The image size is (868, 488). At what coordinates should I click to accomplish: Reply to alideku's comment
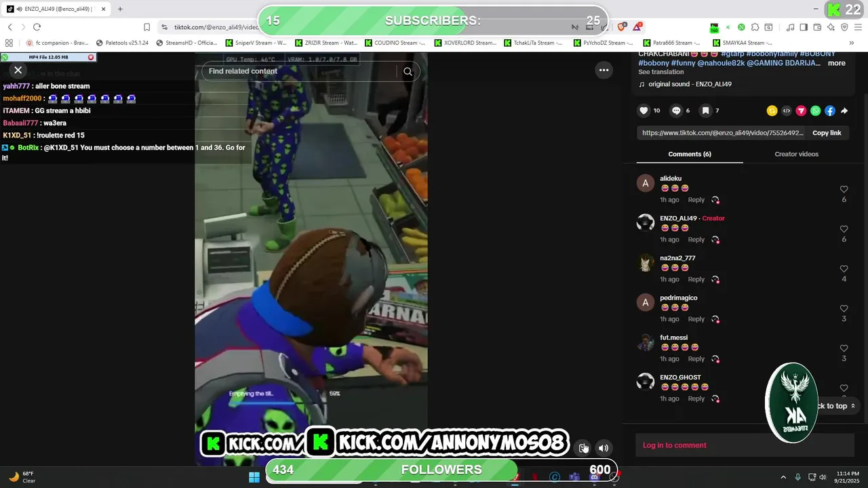[x=696, y=200]
